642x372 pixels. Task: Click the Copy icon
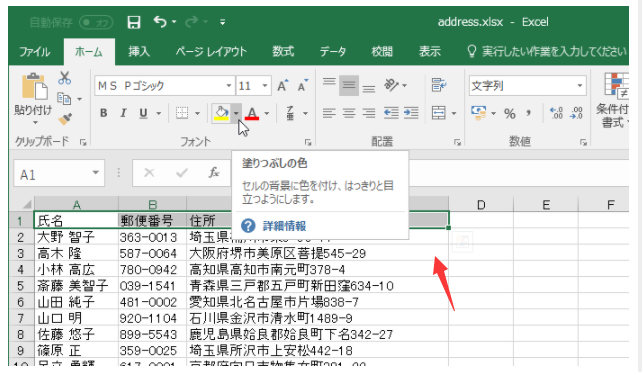[64, 99]
